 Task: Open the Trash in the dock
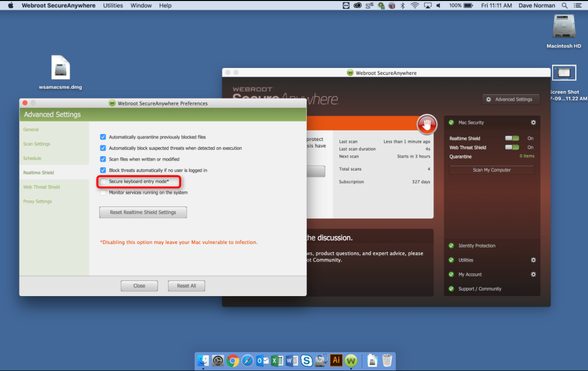387,361
